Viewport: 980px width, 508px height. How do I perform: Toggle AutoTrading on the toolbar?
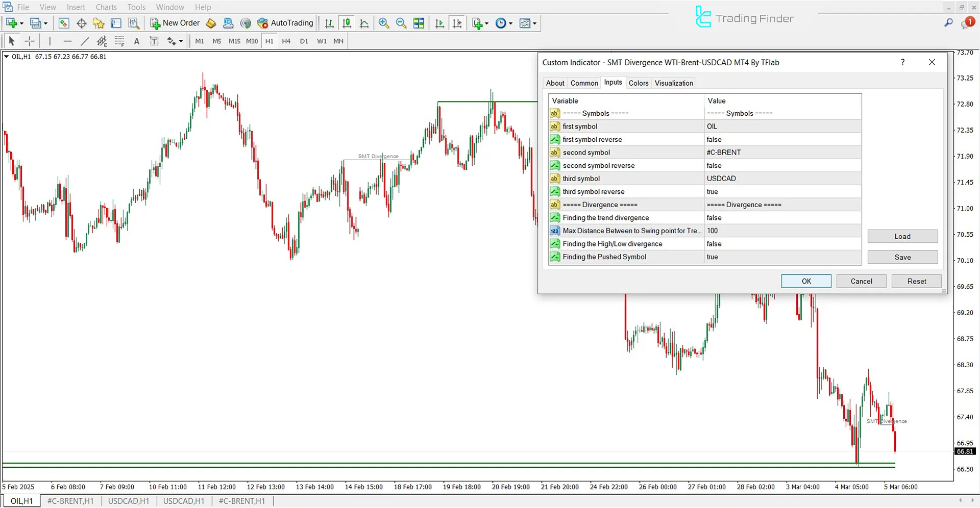[285, 23]
